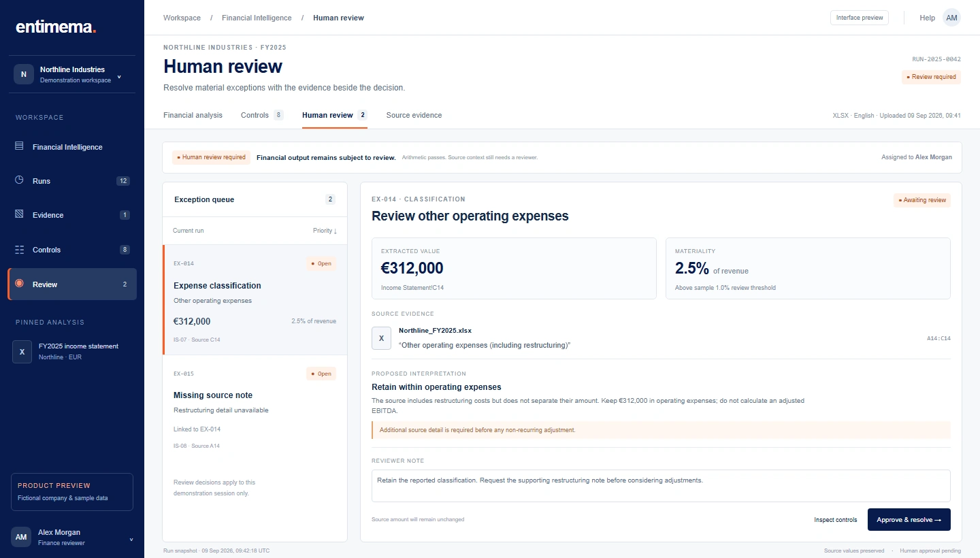Click the Evidence hatched icon
Image resolution: width=980 pixels, height=558 pixels.
coord(19,214)
